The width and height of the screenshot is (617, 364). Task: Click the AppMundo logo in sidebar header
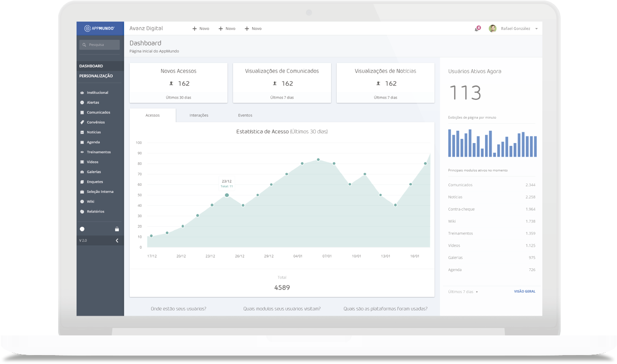point(100,29)
